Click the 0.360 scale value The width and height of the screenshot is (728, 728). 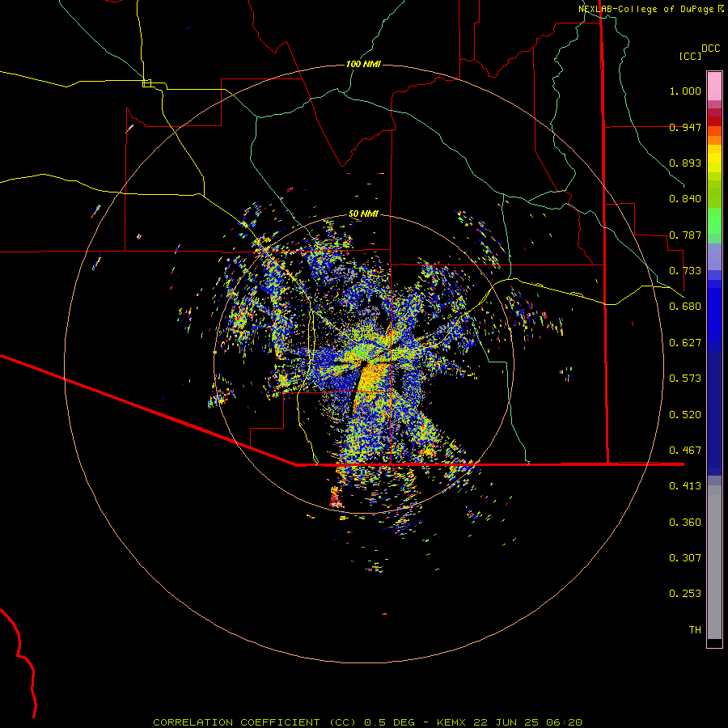685,523
